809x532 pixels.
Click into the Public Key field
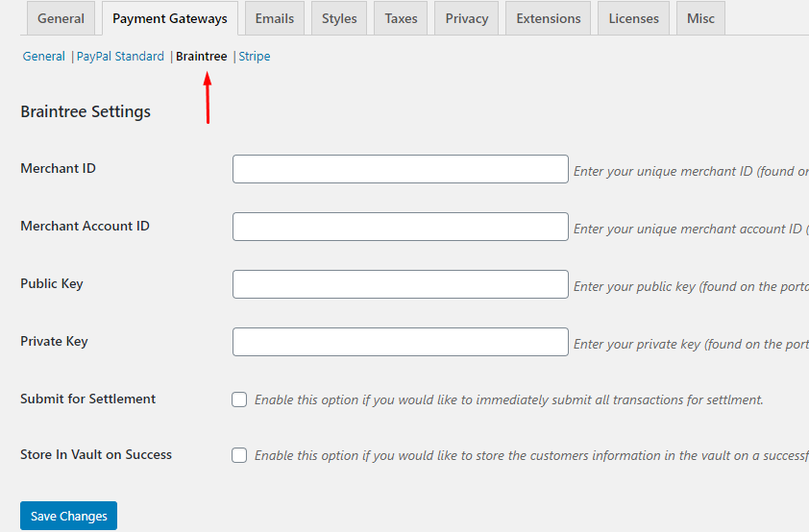[401, 284]
